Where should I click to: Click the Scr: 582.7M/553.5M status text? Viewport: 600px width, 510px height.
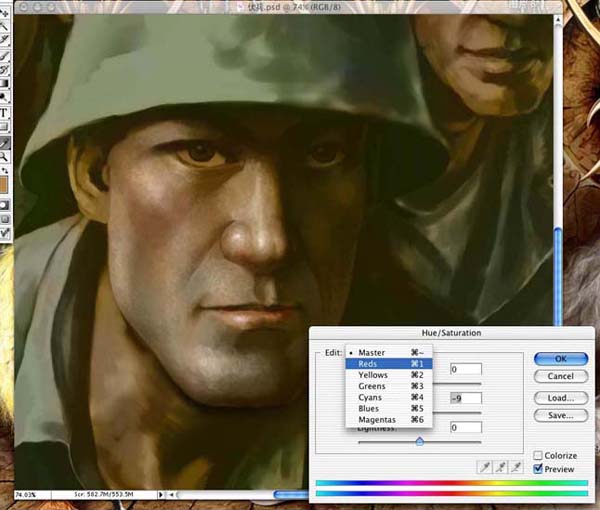point(104,495)
